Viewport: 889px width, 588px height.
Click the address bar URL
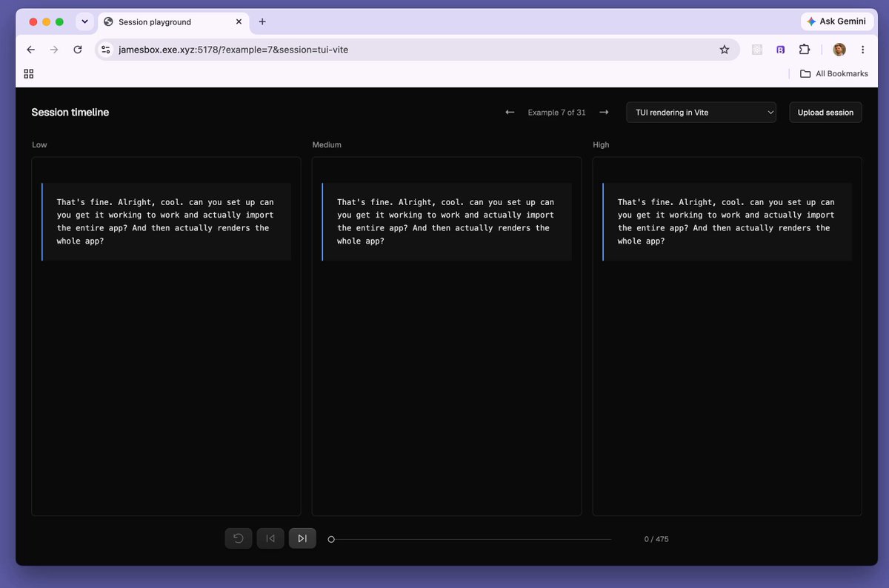(233, 50)
